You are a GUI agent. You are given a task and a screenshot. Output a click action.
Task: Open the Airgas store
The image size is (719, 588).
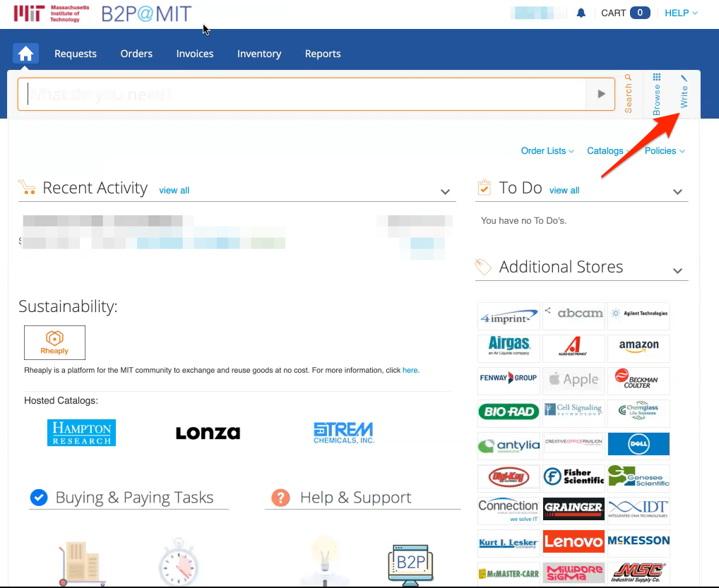tap(509, 348)
